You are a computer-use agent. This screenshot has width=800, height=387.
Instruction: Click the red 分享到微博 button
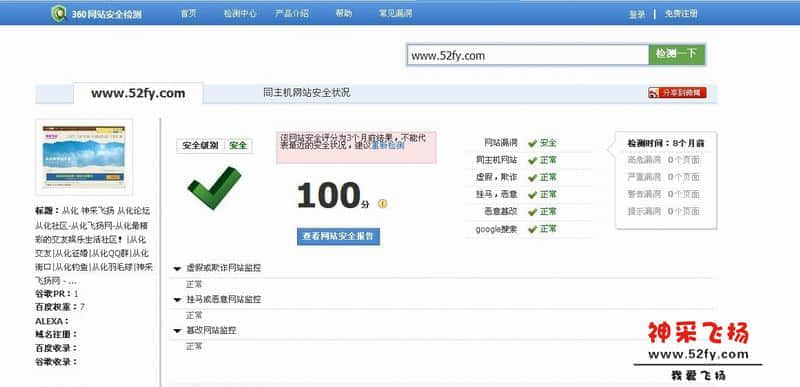(677, 93)
